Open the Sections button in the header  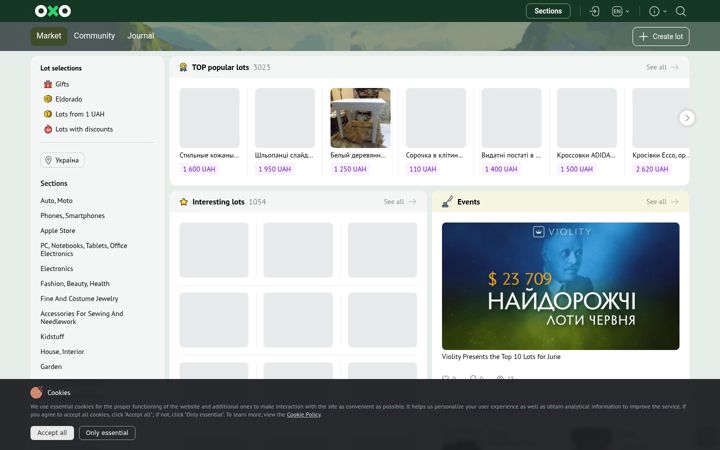(548, 11)
